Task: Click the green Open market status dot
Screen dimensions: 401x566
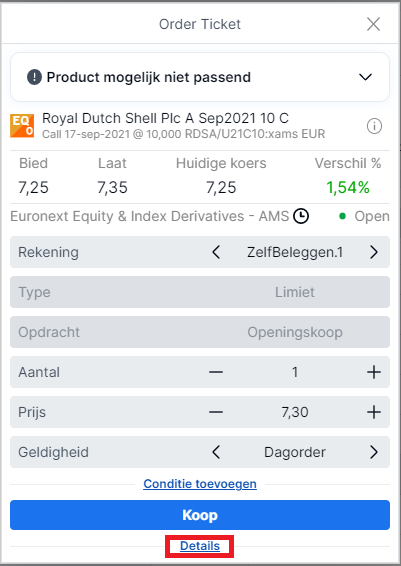Action: pyautogui.click(x=343, y=216)
